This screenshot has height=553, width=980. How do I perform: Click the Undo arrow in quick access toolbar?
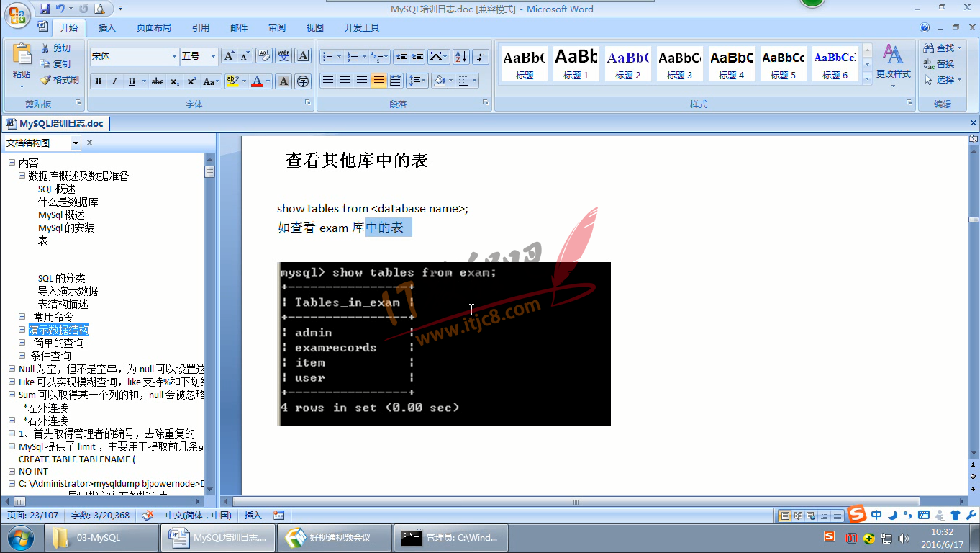click(61, 9)
